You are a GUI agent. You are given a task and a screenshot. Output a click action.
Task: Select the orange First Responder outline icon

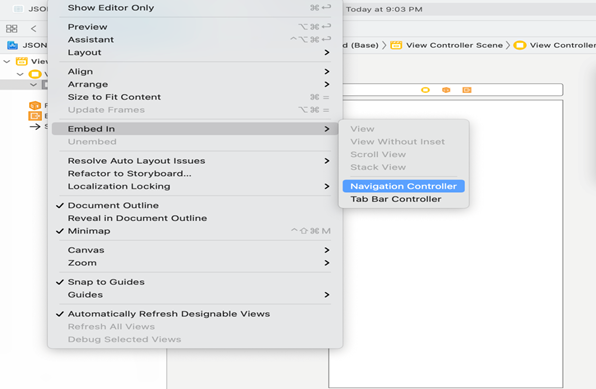click(35, 105)
